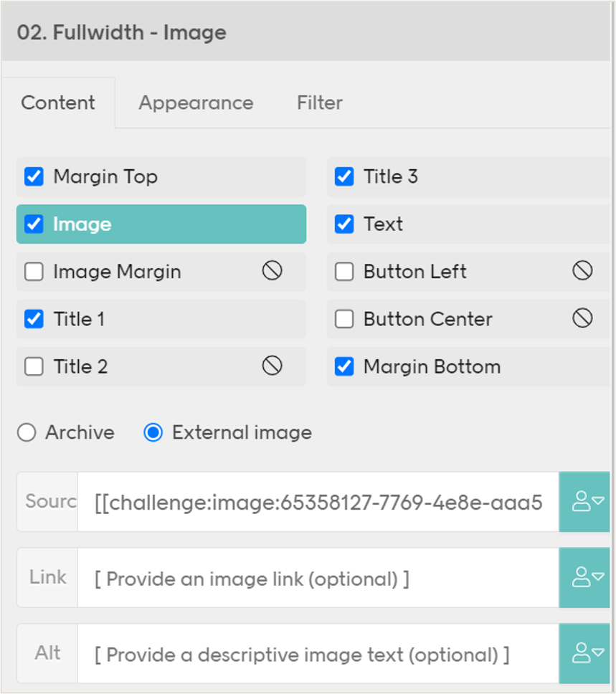The image size is (616, 694).
Task: Open the personalization dropdown on the Link field
Action: pos(584,577)
